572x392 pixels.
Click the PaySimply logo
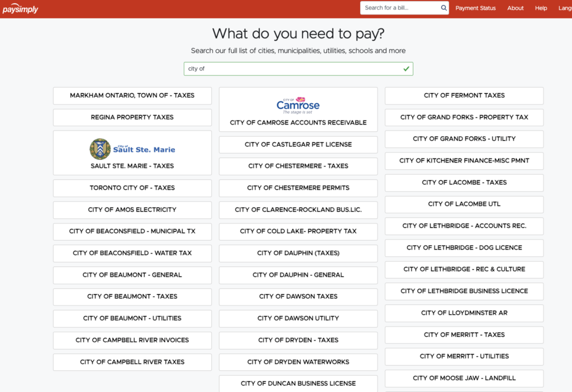21,8
